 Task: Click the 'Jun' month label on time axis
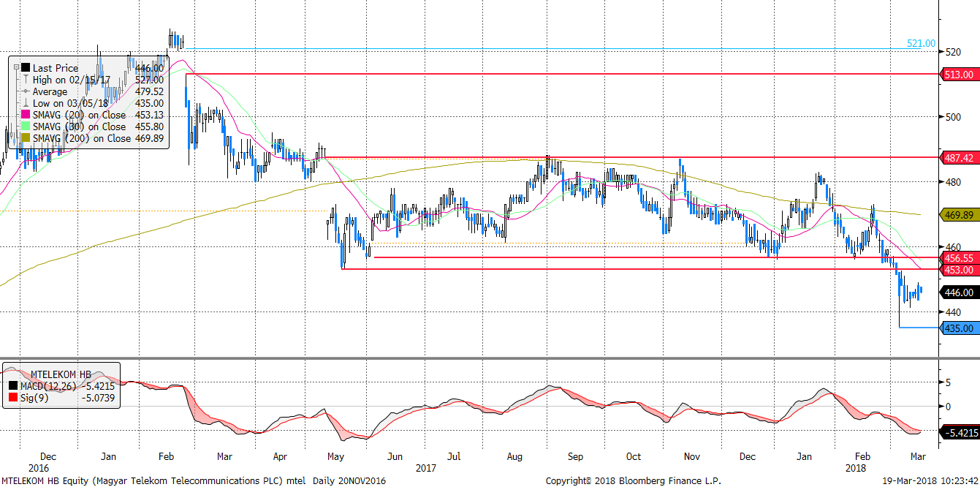[x=394, y=456]
